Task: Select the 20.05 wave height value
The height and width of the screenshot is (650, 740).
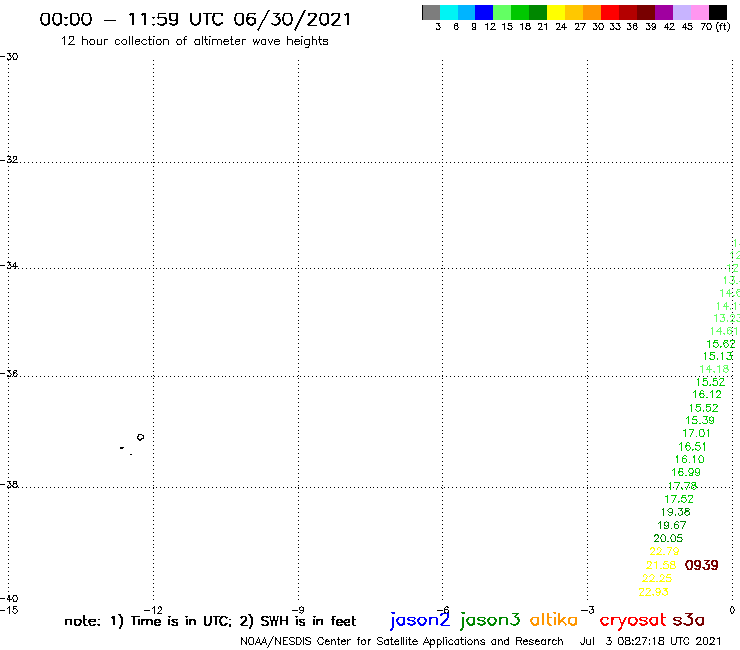Action: tap(668, 538)
